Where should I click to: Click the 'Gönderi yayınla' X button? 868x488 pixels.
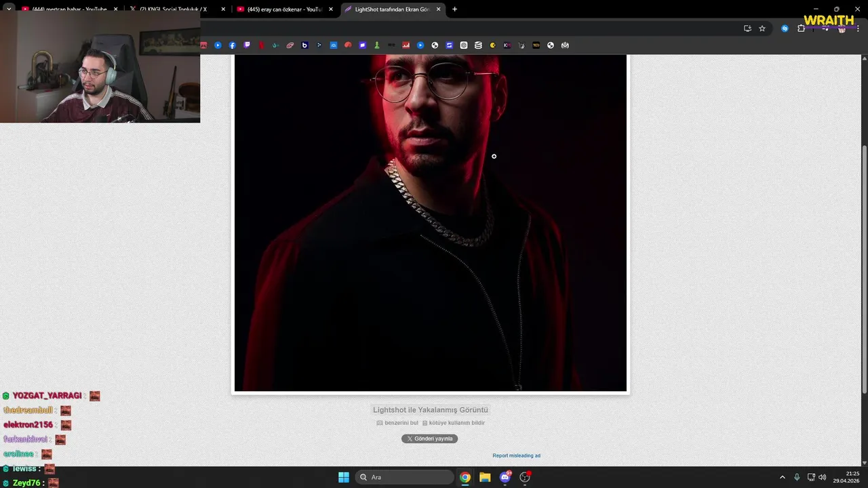click(x=429, y=439)
